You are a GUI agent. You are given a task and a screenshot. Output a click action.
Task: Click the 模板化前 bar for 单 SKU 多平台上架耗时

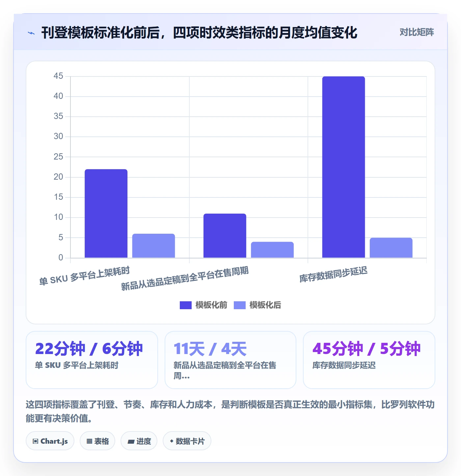coord(106,213)
